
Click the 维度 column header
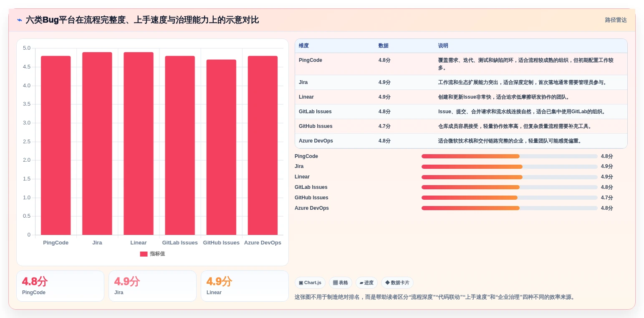tap(304, 46)
